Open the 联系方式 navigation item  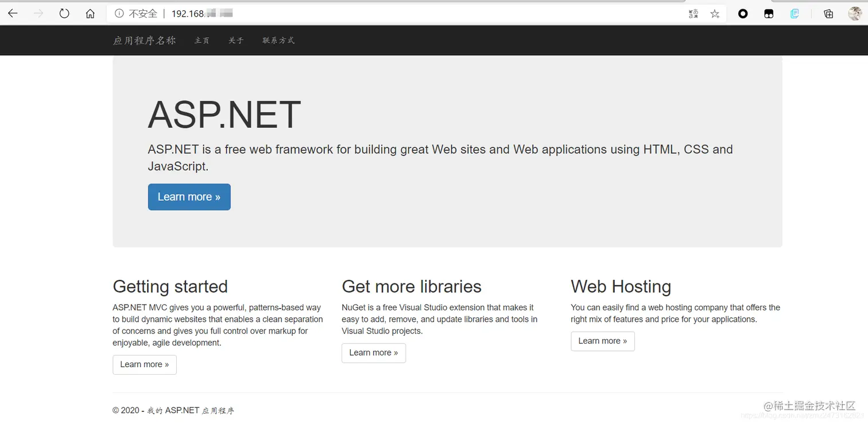pyautogui.click(x=278, y=40)
